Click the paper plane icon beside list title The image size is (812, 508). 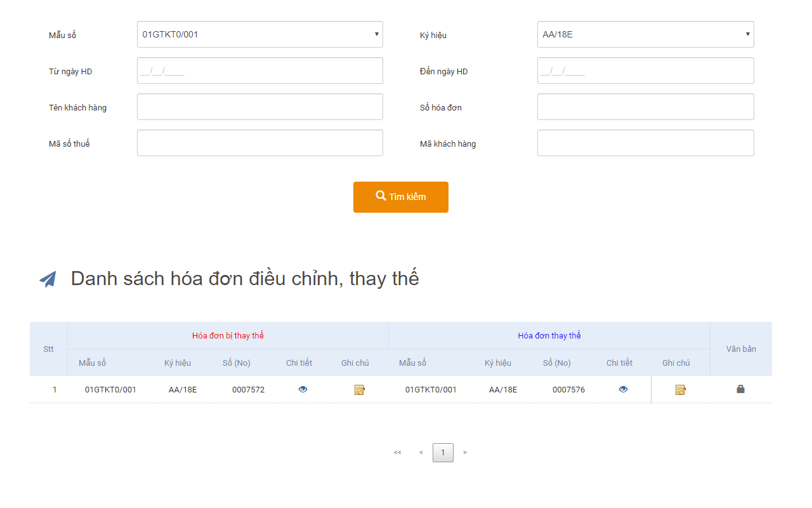(x=48, y=277)
